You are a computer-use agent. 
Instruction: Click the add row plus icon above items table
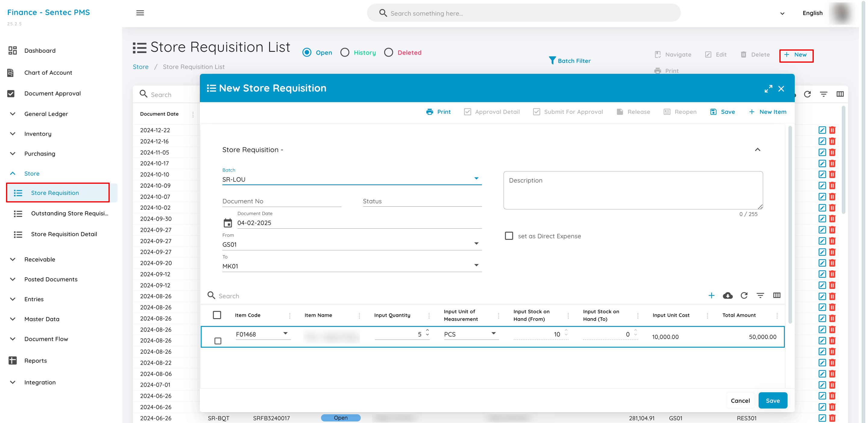(x=711, y=295)
